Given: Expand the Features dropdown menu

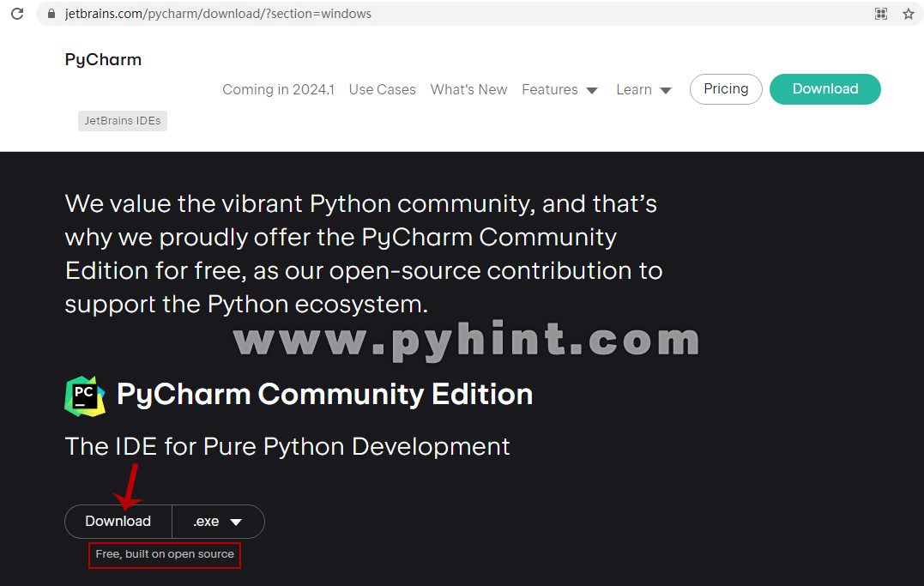Looking at the screenshot, I should pyautogui.click(x=560, y=89).
